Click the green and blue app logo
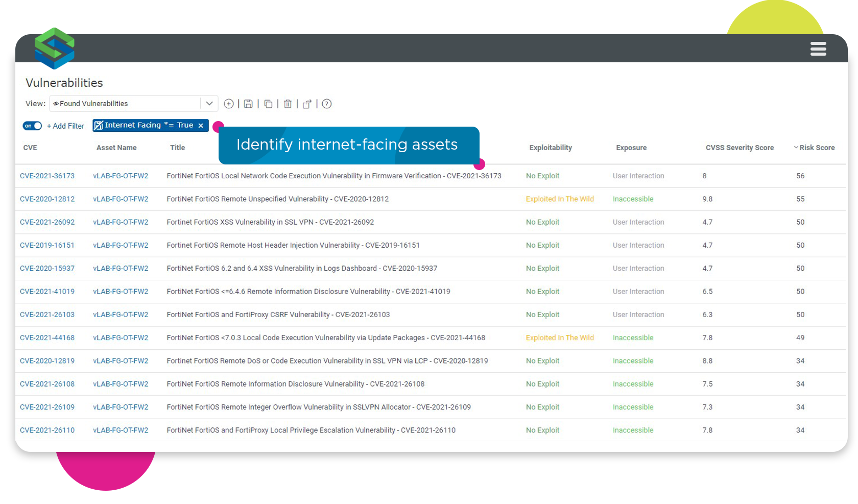 coord(55,49)
